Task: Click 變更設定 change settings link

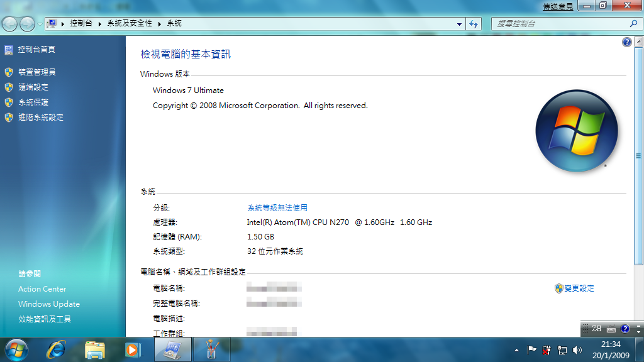Action: [x=579, y=288]
